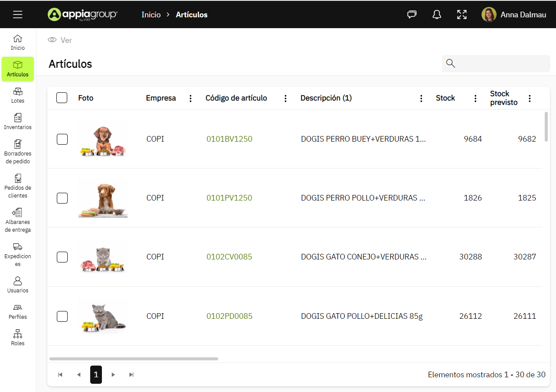The image size is (556, 392).
Task: Click the articles search field
Action: [x=502, y=64]
